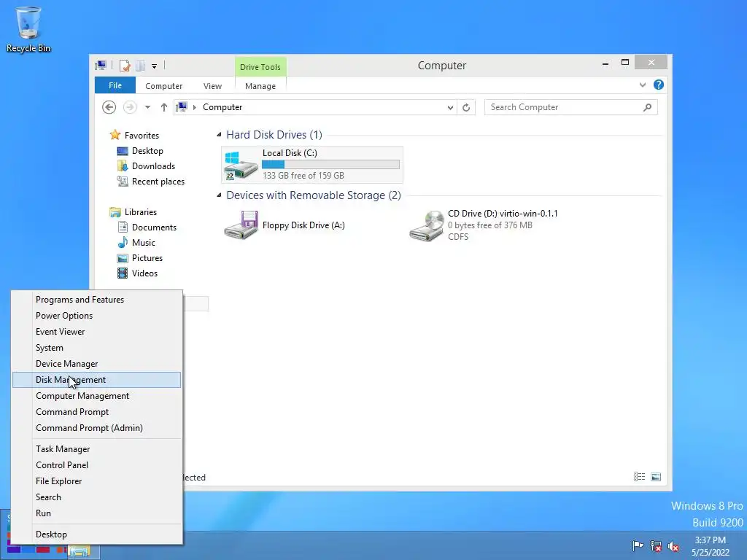Click the Forward navigation arrow

130,107
